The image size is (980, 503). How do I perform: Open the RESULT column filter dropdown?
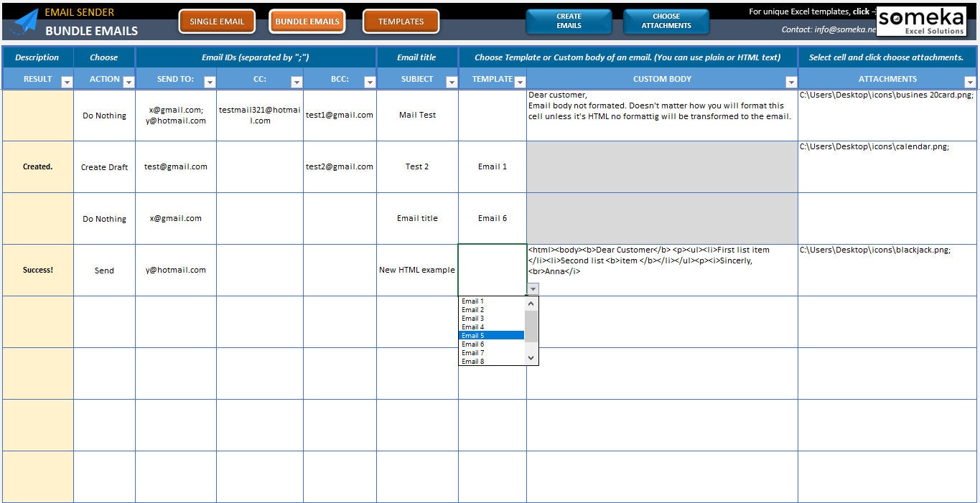coord(67,81)
